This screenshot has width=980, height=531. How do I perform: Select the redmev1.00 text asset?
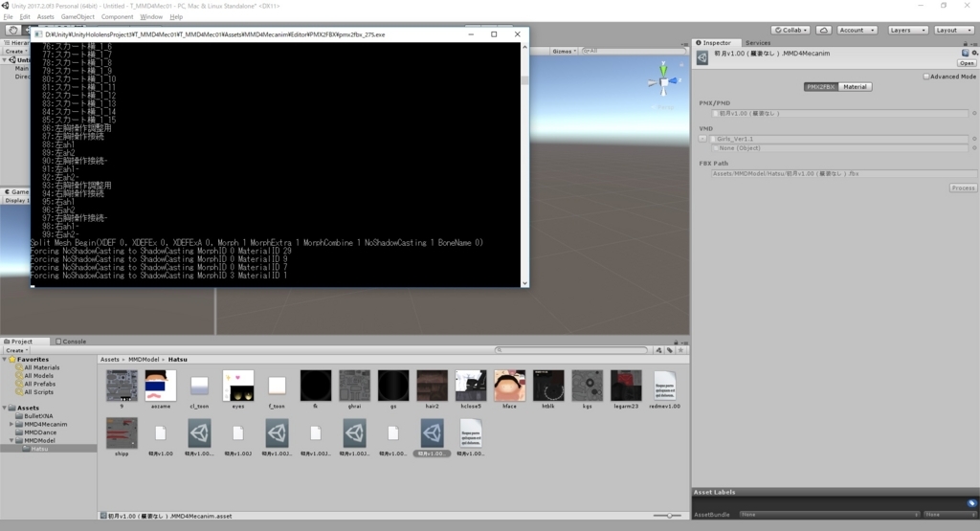click(x=664, y=389)
